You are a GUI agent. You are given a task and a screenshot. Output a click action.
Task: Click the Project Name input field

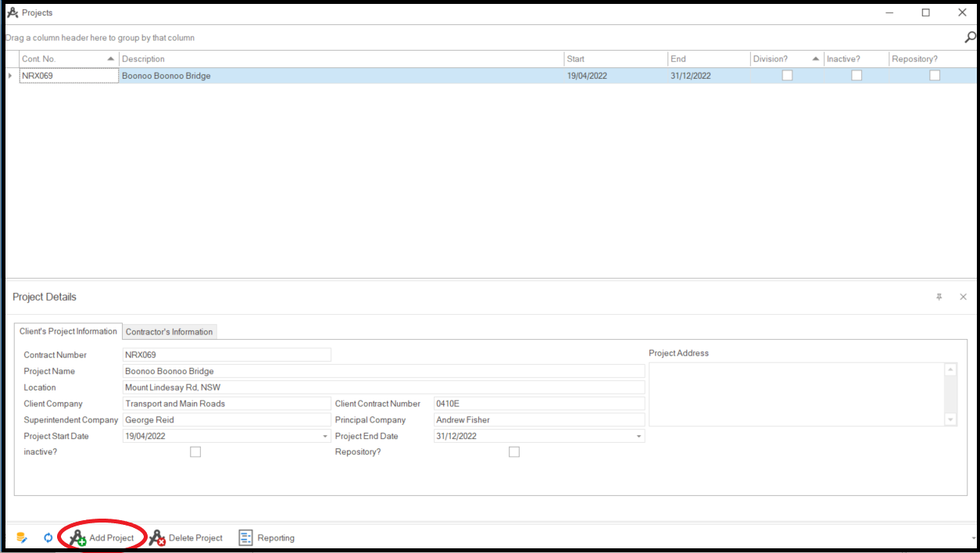tap(384, 371)
